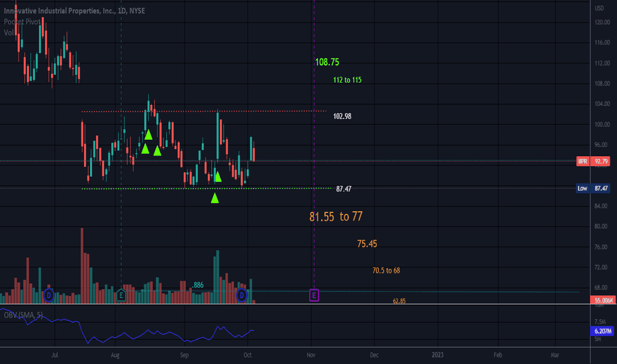Click the teal earnings E marker in August
Image resolution: width=617 pixels, height=364 pixels.
(121, 295)
